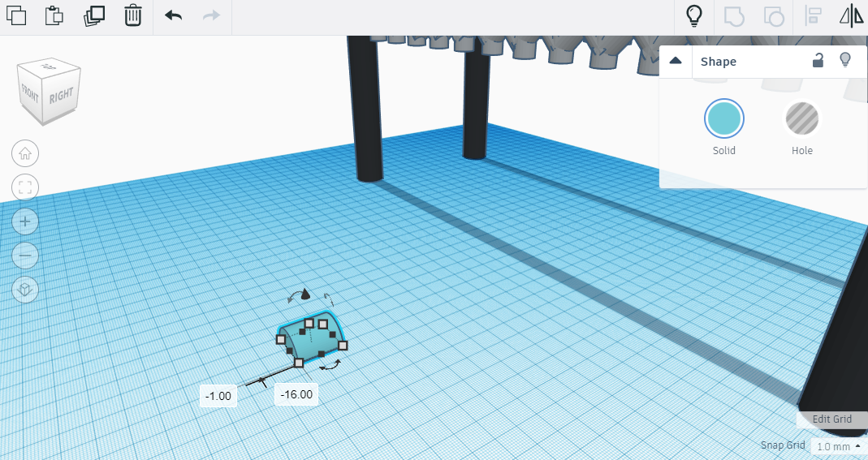Toggle the lock editing icon

point(818,60)
